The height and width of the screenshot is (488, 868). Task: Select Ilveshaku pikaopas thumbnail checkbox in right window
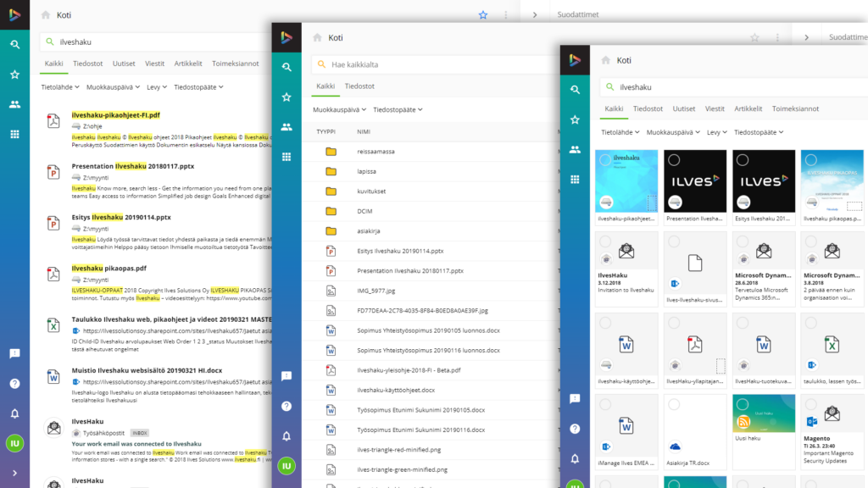811,160
